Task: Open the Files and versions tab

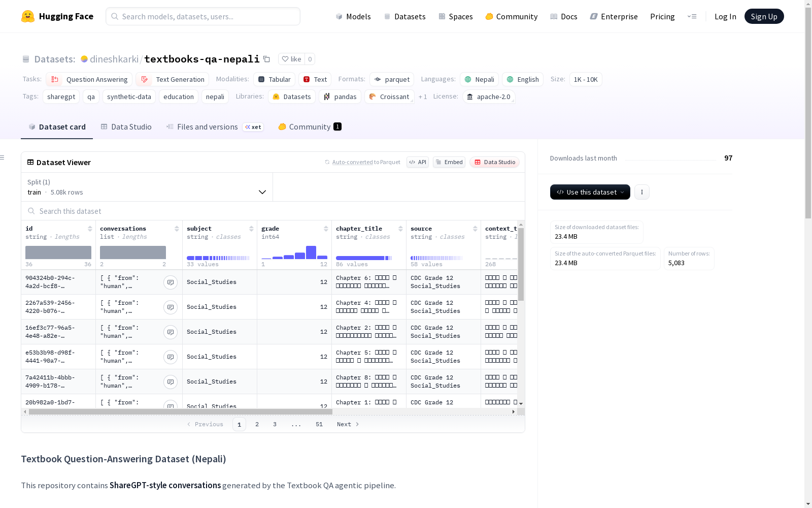Action: (215, 127)
